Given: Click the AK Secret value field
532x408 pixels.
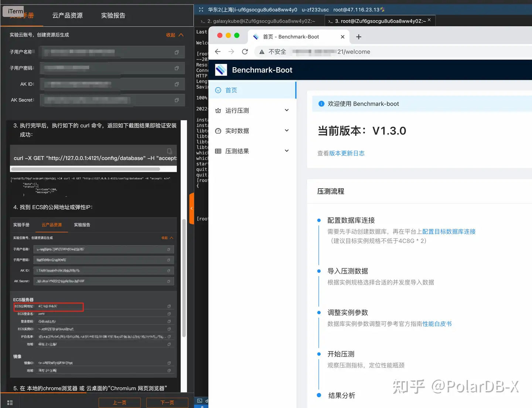Looking at the screenshot, I should [x=112, y=100].
